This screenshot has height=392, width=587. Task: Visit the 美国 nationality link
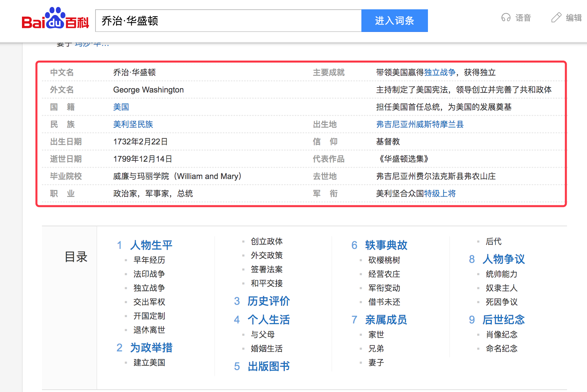[120, 107]
